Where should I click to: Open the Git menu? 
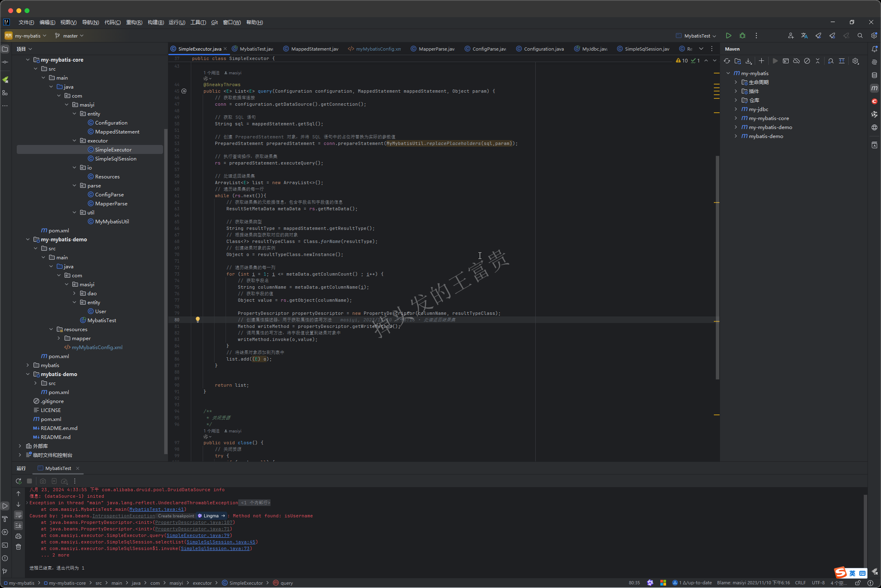[x=215, y=22]
